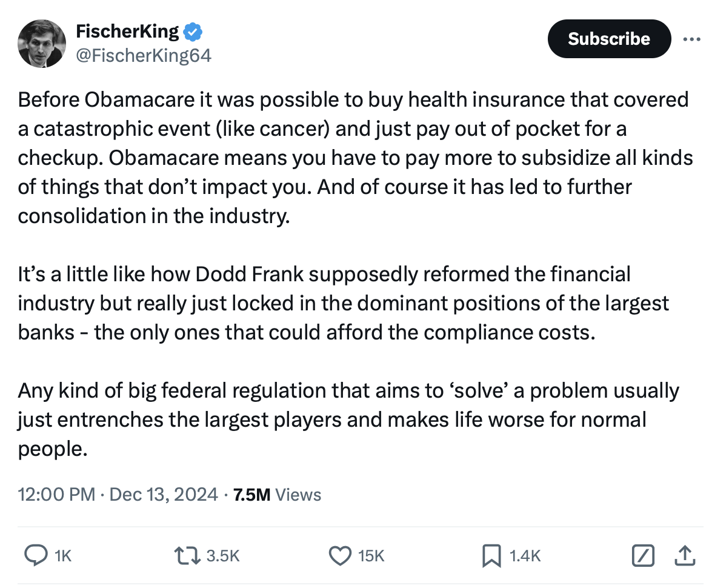Viewport: 709px width, 588px height.
Task: Open the three-dot more options menu
Action: tap(691, 39)
